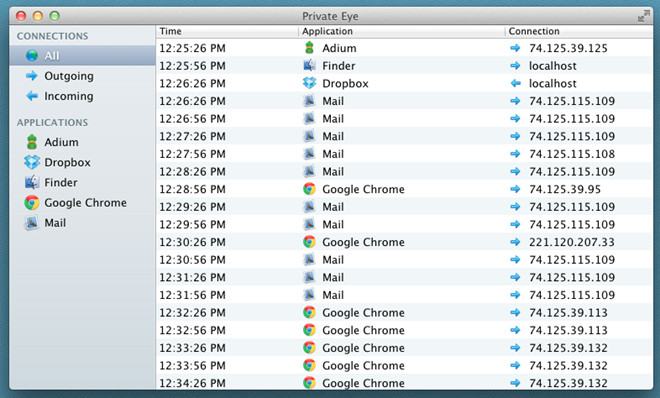This screenshot has height=398, width=660.
Task: Click Adium text in the 12:25:26 PM row
Action: point(339,48)
